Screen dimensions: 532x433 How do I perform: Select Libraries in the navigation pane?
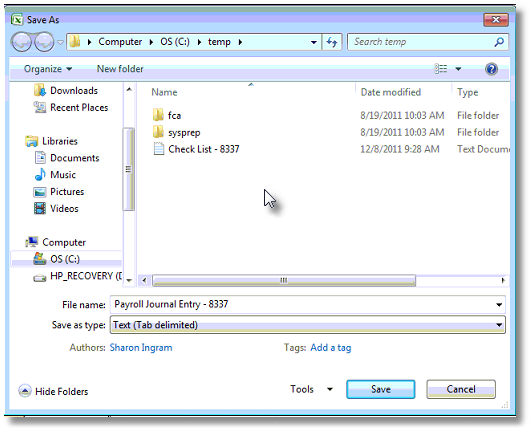tap(60, 141)
